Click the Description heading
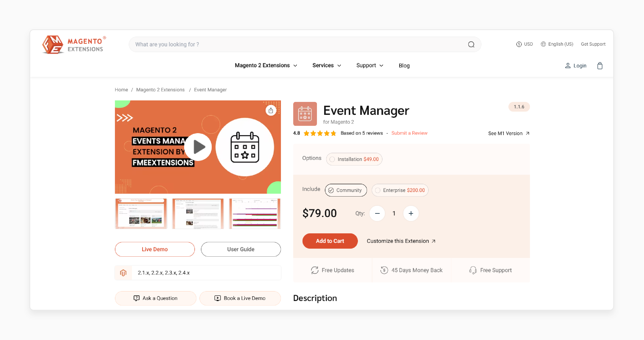The width and height of the screenshot is (644, 340). coord(315,298)
